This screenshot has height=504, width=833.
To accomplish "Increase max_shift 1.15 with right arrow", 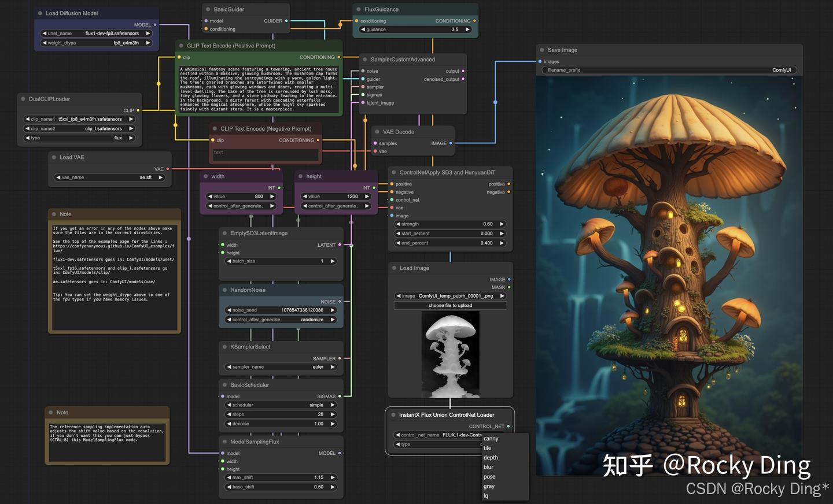I will (333, 477).
